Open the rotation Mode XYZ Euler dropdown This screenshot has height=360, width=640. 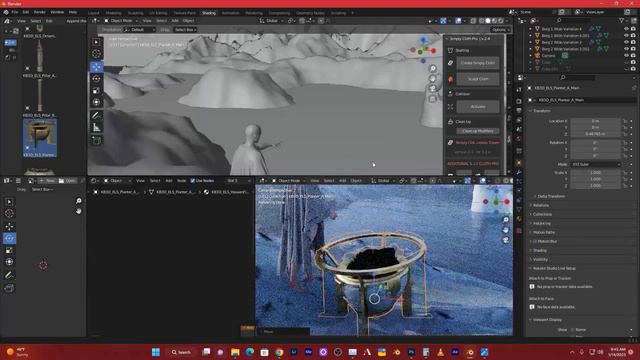(x=596, y=164)
